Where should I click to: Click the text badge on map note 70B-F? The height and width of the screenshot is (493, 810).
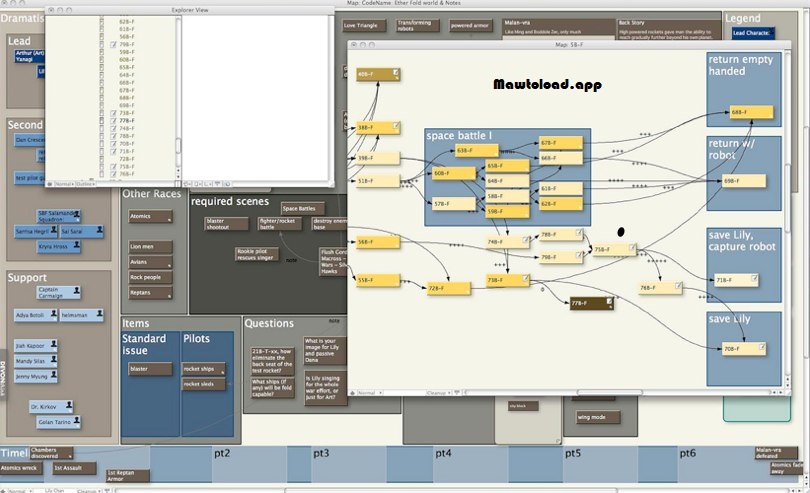click(762, 347)
